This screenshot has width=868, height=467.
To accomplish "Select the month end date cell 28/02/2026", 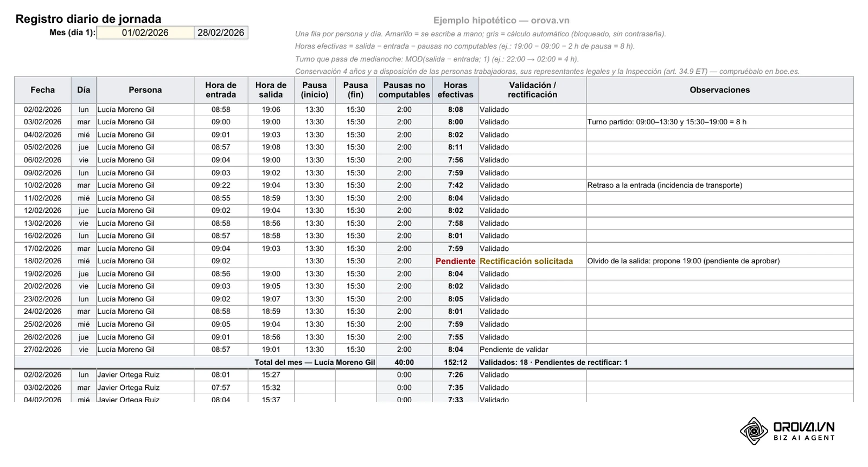I will (x=221, y=33).
